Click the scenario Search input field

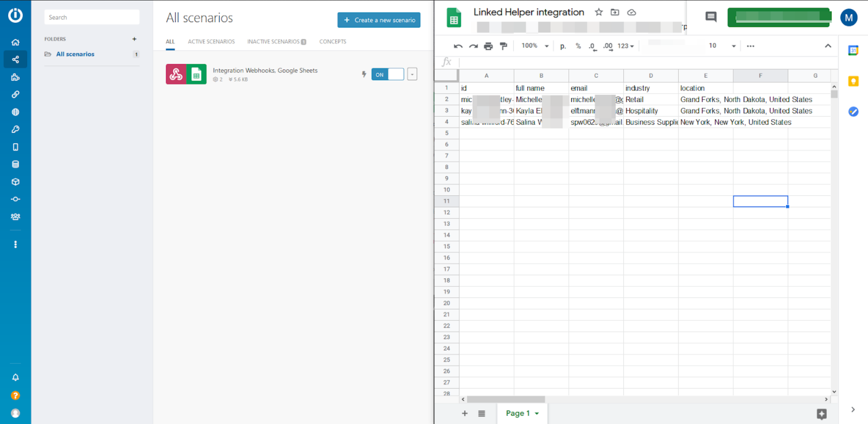click(x=92, y=17)
